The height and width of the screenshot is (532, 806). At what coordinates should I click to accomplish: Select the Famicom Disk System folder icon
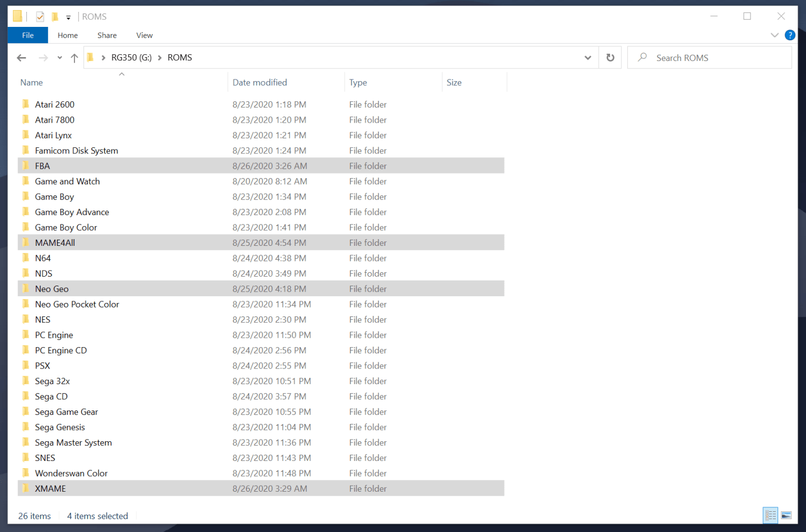26,151
